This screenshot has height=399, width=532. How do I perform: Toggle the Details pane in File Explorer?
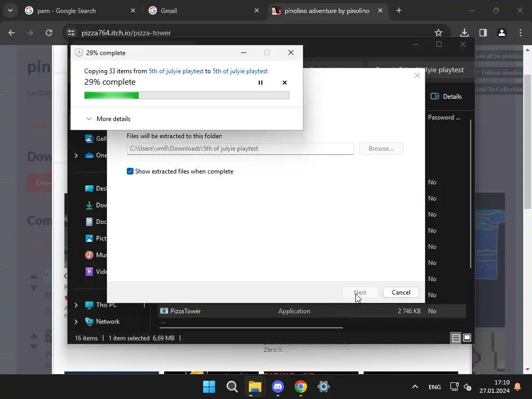(x=446, y=96)
